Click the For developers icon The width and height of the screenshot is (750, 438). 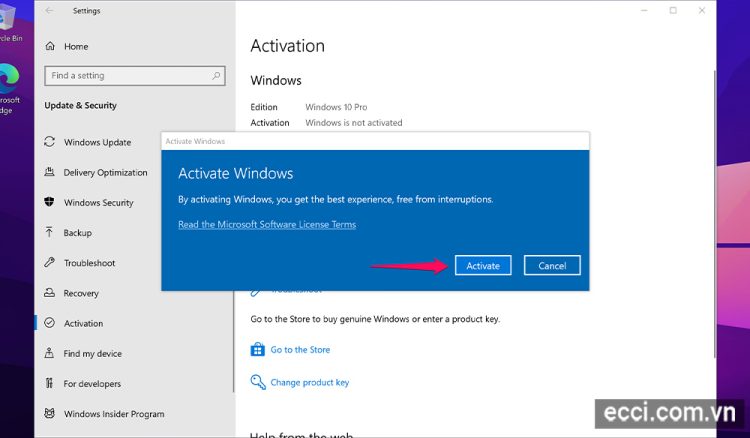49,383
